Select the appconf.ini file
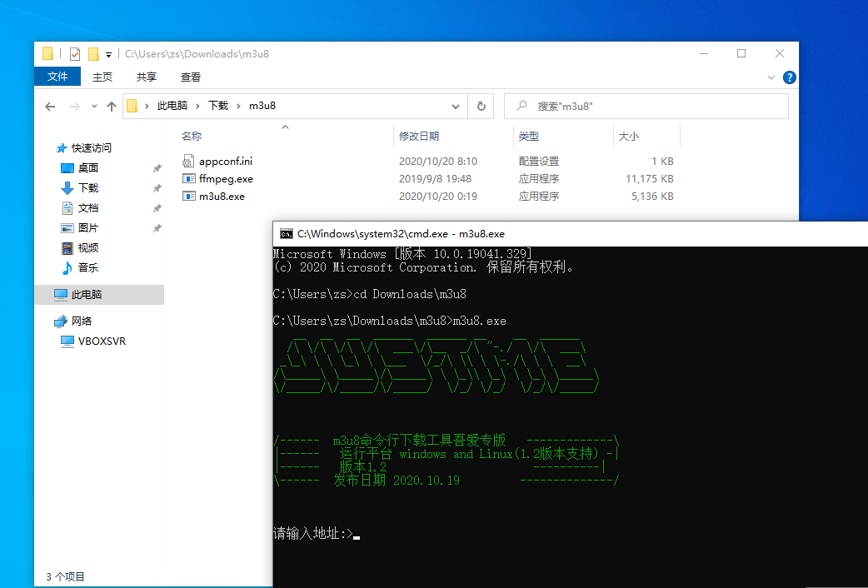868x588 pixels. (225, 161)
